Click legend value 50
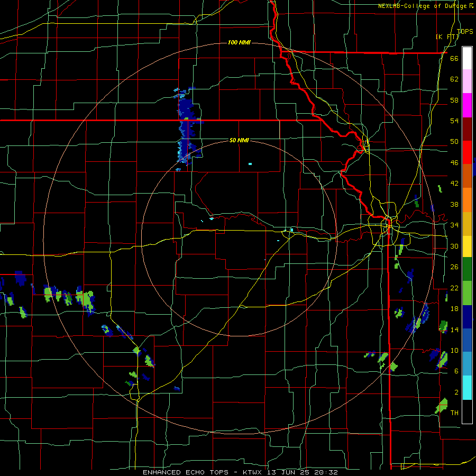 coord(454,142)
